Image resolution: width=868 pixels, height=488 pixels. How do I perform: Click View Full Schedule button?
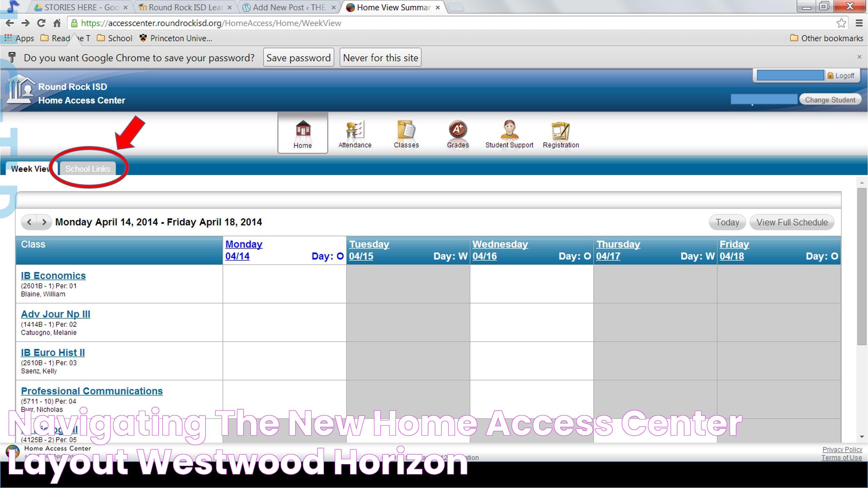[792, 222]
